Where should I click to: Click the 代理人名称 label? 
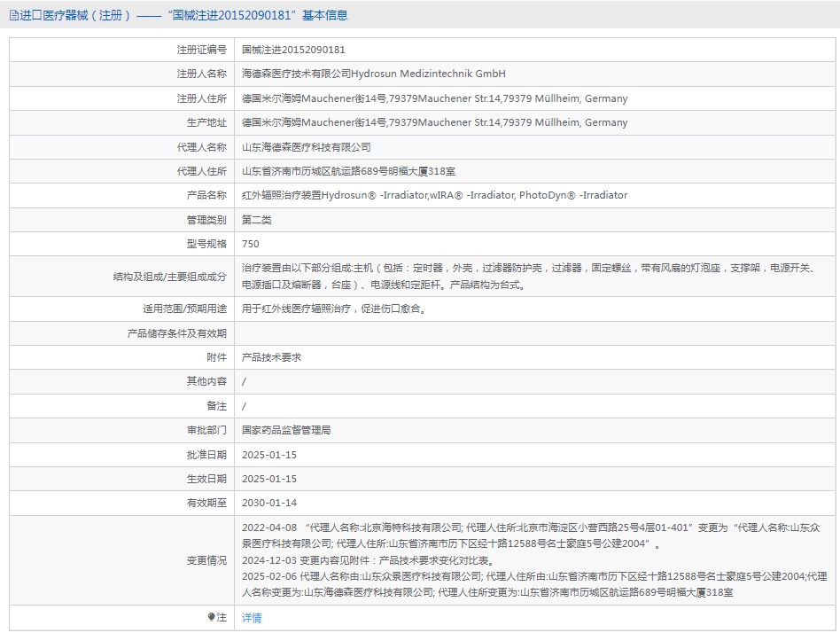coord(202,147)
